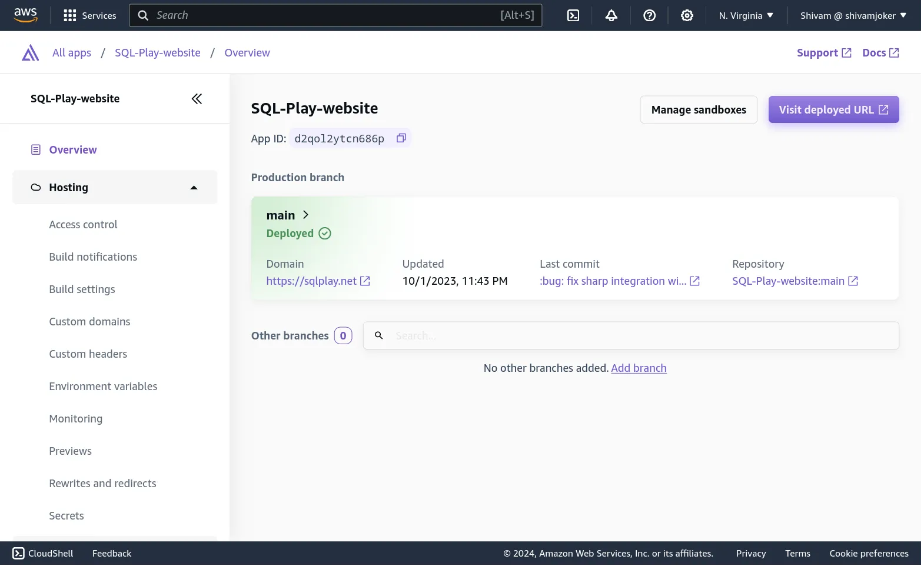924x566 pixels.
Task: Open Terms link in footer
Action: pyautogui.click(x=797, y=554)
